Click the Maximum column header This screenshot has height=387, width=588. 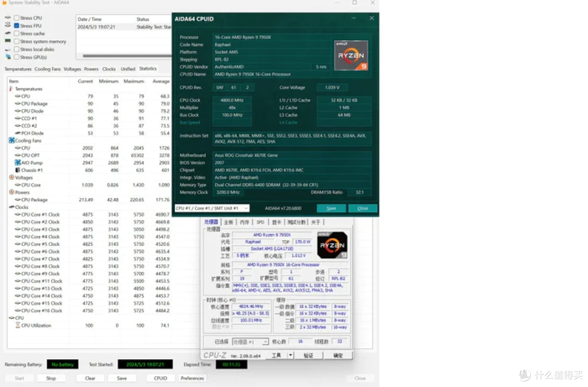tap(133, 82)
